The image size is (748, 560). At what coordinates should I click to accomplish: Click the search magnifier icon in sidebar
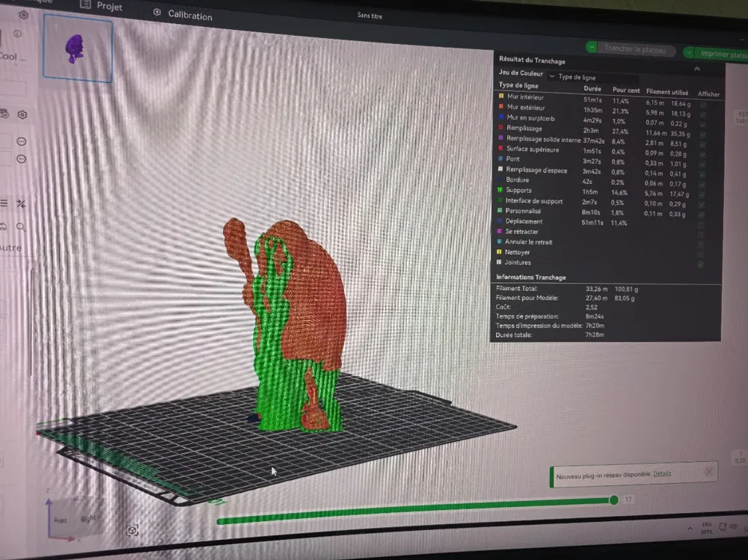point(20,227)
